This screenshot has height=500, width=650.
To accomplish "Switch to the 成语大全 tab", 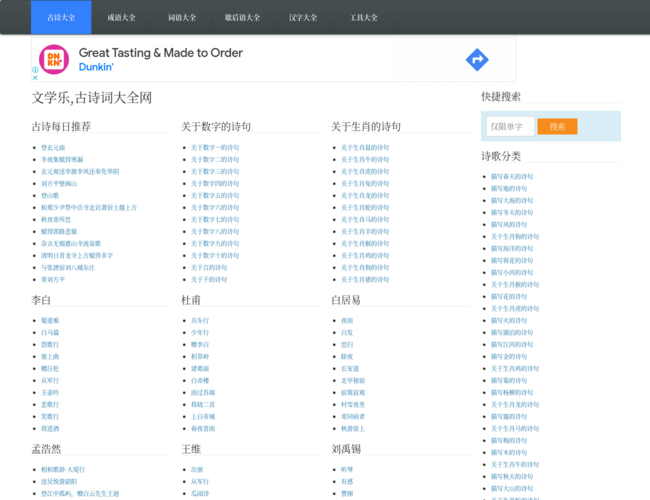I will [121, 17].
